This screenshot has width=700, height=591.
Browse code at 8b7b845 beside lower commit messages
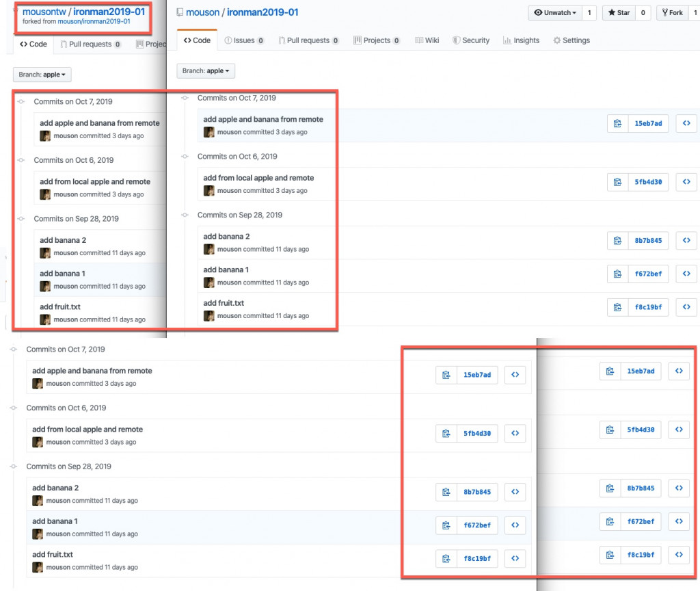515,492
